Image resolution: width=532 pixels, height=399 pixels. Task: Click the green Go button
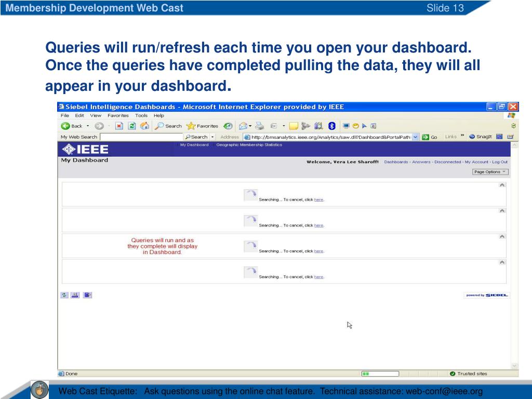[x=430, y=137]
